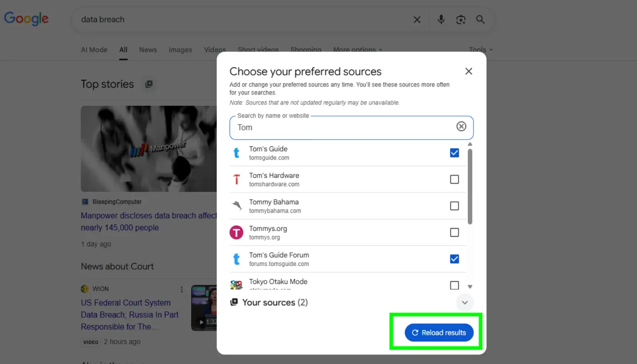Click the Tommys.org logo icon
637x364 pixels.
coord(237,232)
